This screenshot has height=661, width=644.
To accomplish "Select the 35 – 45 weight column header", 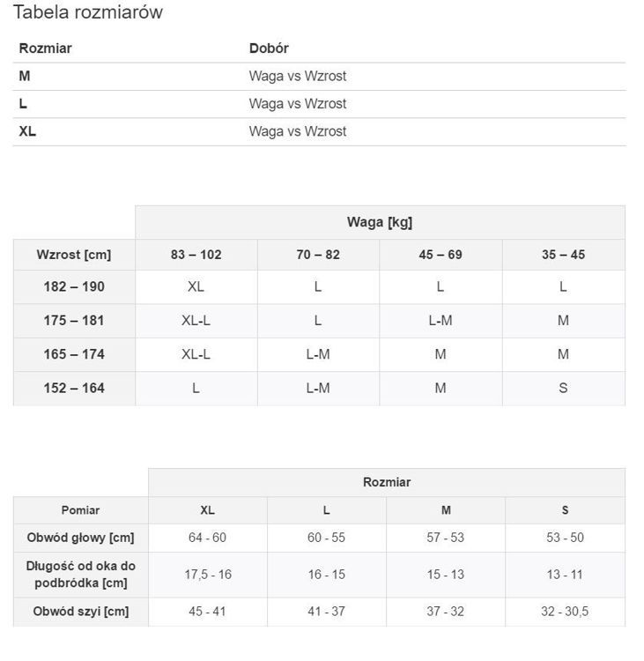I will point(564,255).
